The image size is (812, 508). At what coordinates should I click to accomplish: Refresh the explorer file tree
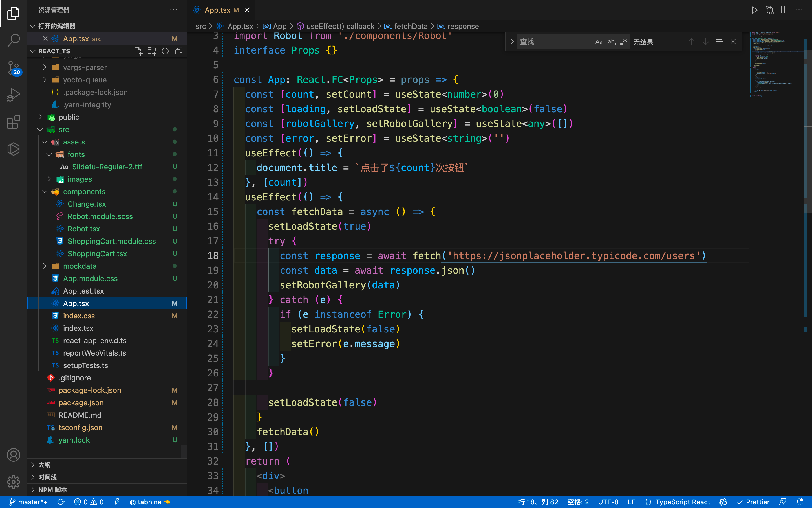tap(165, 51)
